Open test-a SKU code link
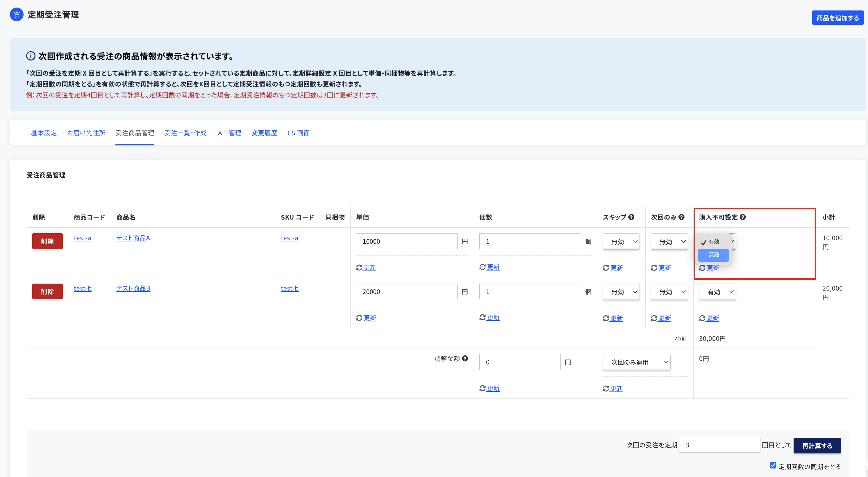The height and width of the screenshot is (477, 868). coord(290,238)
